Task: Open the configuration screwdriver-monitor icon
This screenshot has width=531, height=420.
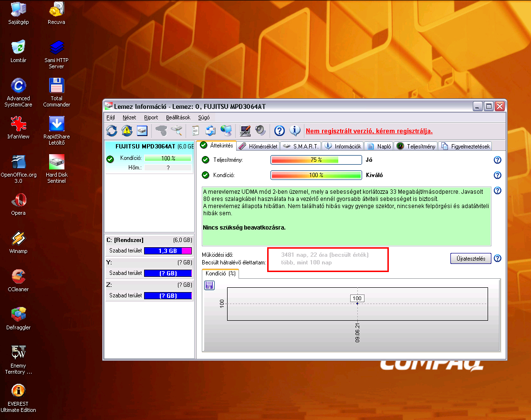Action: click(x=245, y=131)
